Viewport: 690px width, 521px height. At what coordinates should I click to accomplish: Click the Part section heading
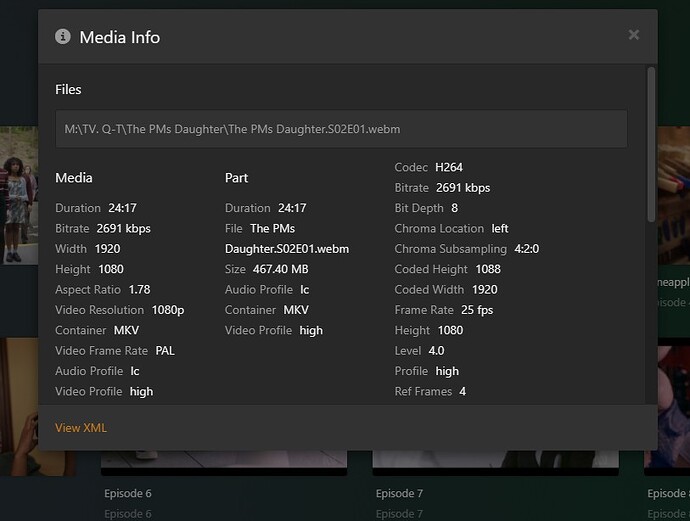pyautogui.click(x=236, y=178)
